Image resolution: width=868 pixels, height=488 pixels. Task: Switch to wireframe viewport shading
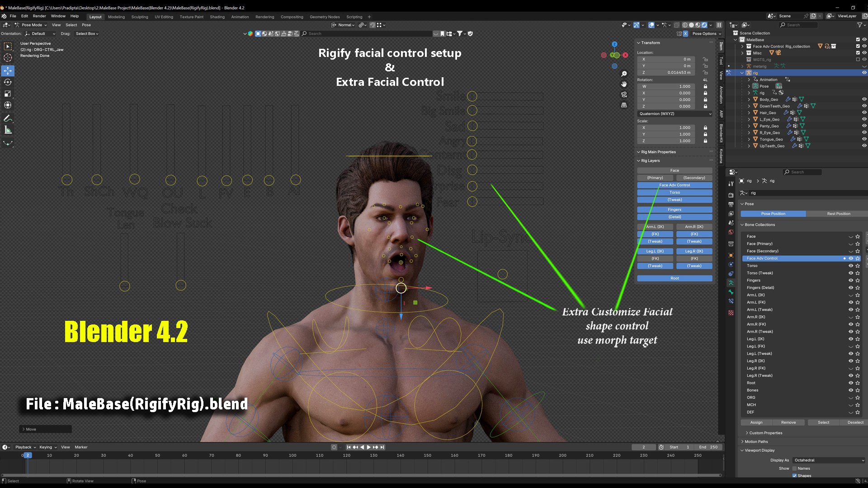[x=685, y=25]
